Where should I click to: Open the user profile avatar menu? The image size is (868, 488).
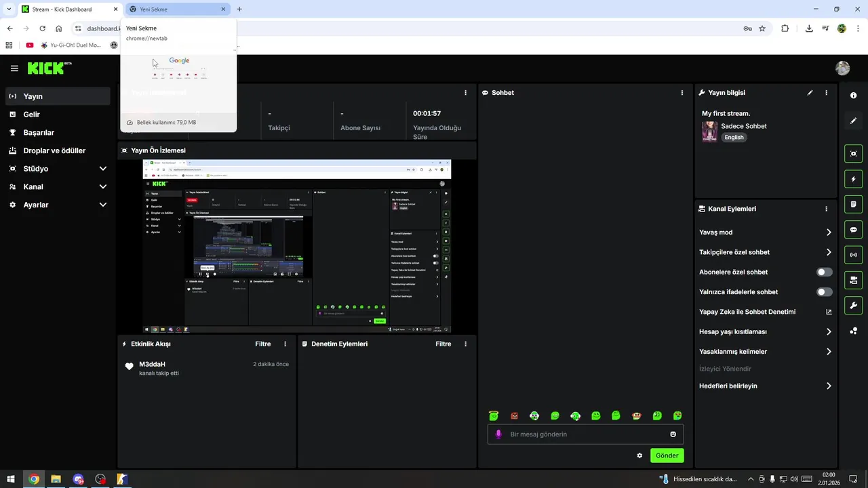click(843, 68)
